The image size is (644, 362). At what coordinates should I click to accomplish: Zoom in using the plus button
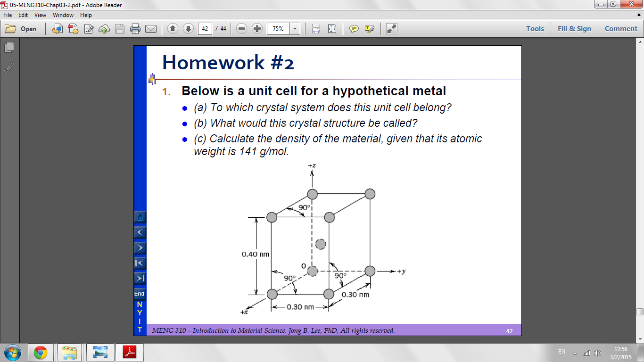coord(257,29)
